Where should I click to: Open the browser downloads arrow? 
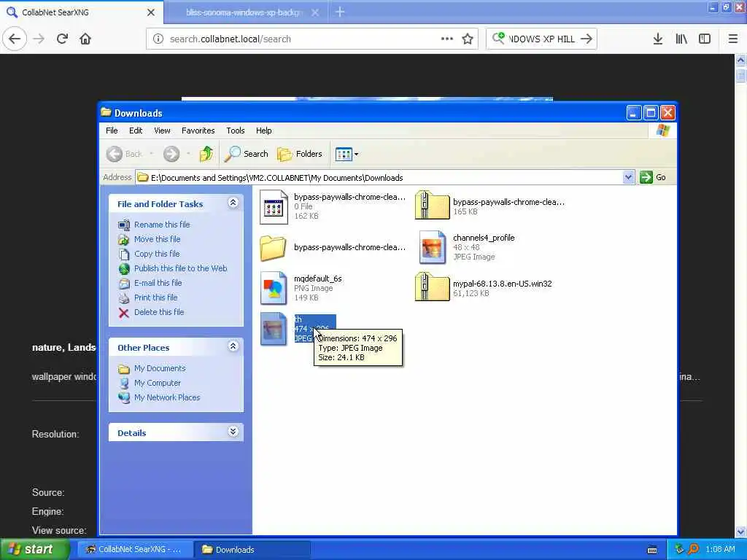(x=658, y=39)
